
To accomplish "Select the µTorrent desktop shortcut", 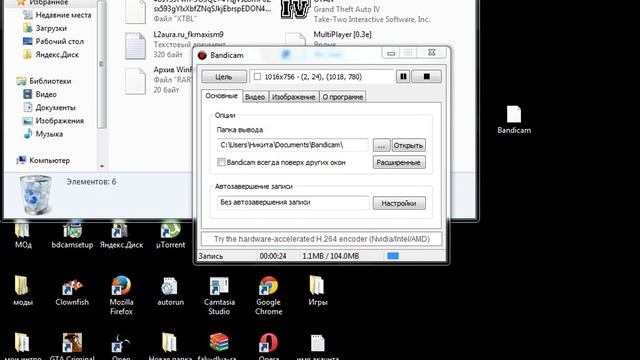I will coord(170,236).
